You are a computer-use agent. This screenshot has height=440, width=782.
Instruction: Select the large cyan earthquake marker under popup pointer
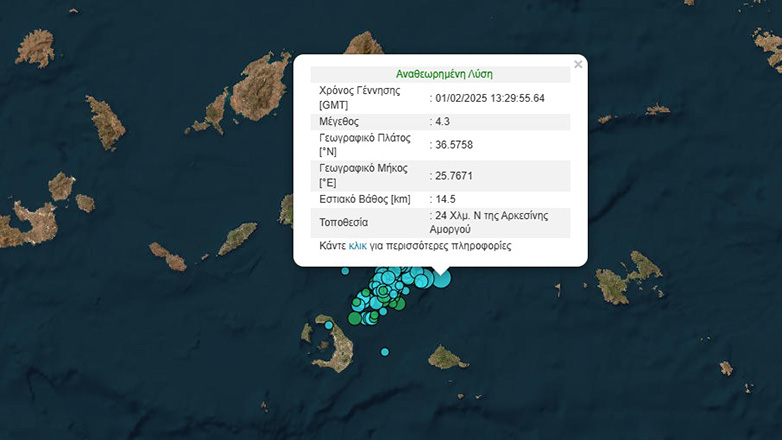(x=441, y=278)
